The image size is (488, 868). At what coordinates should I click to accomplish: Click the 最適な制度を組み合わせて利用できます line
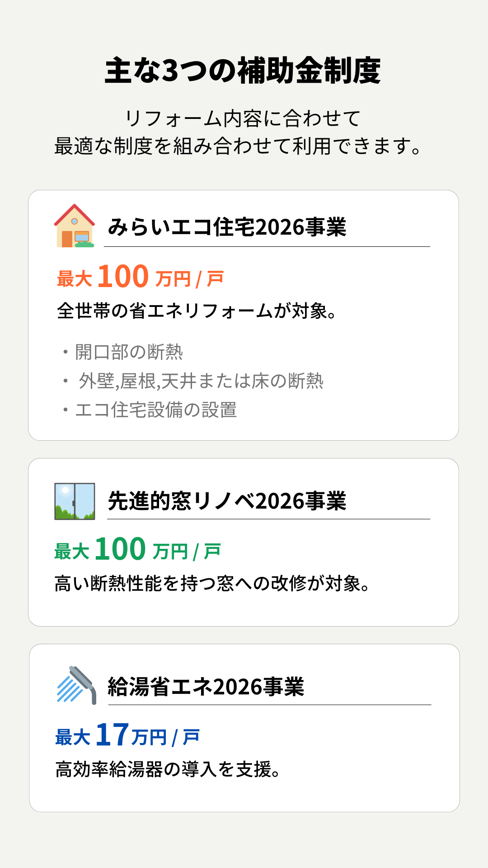[x=239, y=146]
